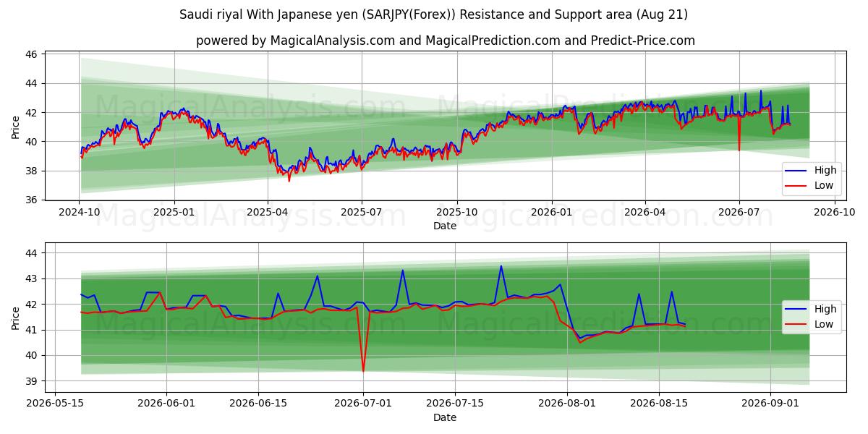
Task: Click the '2025-10' date tick label
Action: (x=456, y=213)
